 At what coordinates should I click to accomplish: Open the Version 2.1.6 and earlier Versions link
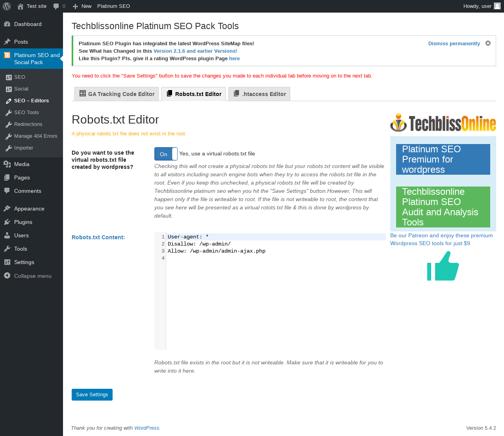coord(195,51)
